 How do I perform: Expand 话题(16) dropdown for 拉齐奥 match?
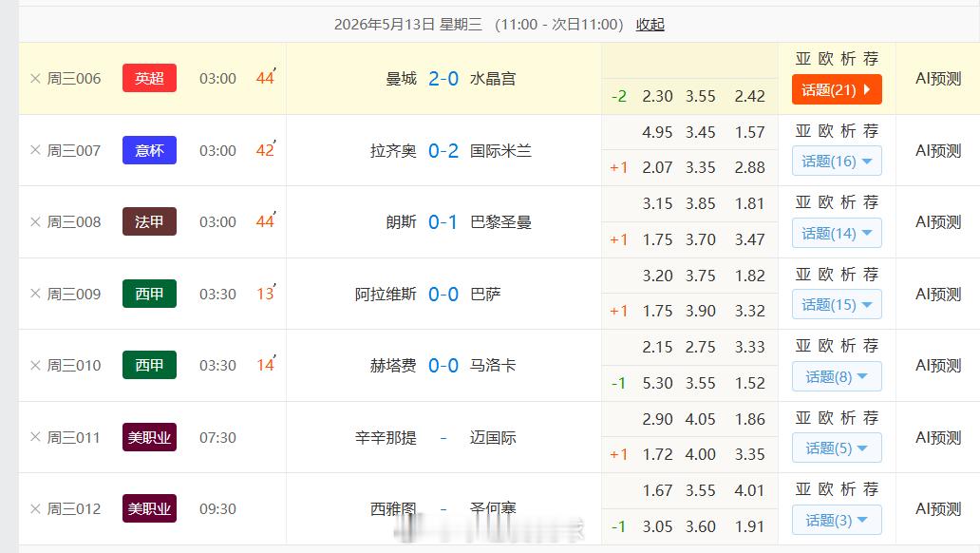(837, 162)
